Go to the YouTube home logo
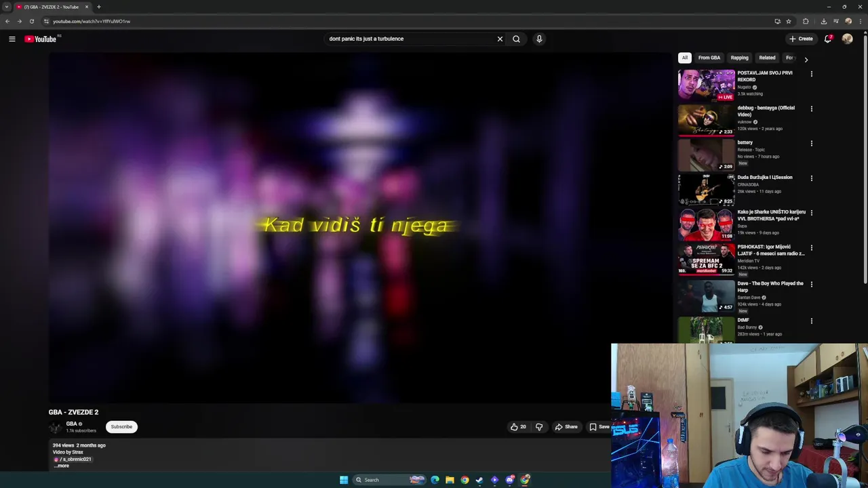Image resolution: width=868 pixels, height=488 pixels. coord(41,39)
